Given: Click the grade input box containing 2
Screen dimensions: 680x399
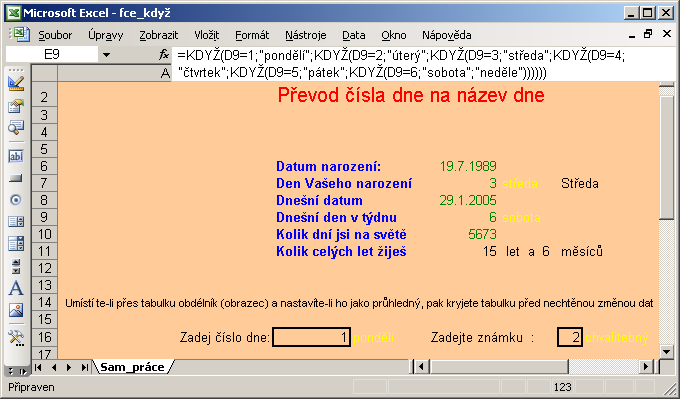Looking at the screenshot, I should (569, 337).
